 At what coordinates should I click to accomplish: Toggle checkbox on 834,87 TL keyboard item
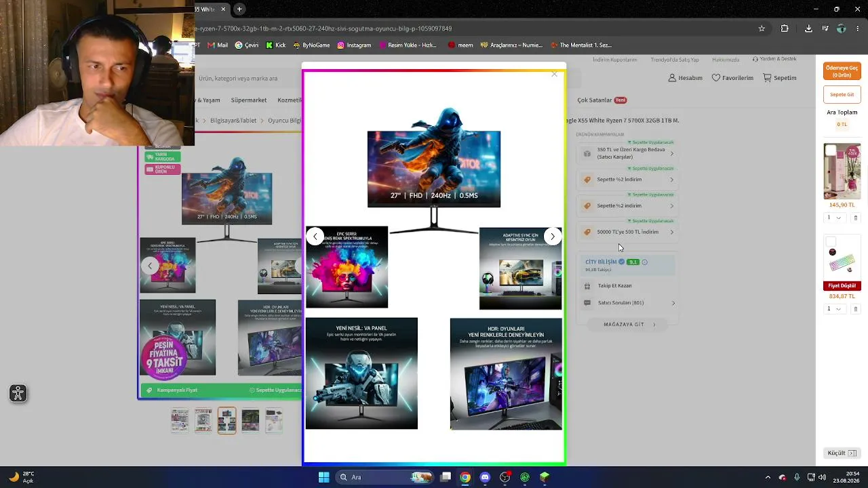[x=830, y=241]
